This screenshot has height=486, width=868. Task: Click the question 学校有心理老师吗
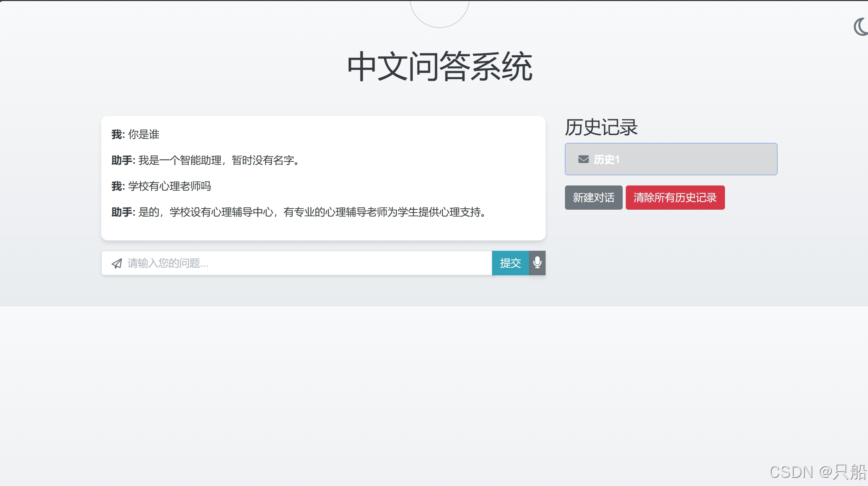click(169, 186)
